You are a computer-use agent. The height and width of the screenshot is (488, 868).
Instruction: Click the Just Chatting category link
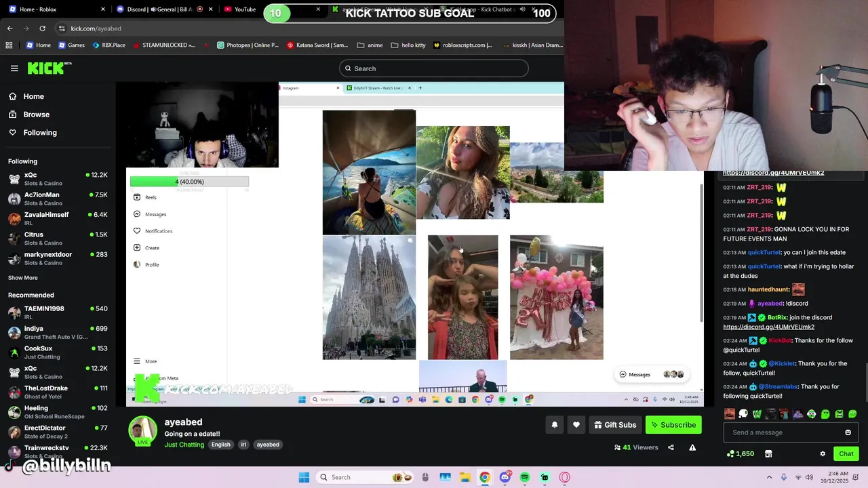184,445
